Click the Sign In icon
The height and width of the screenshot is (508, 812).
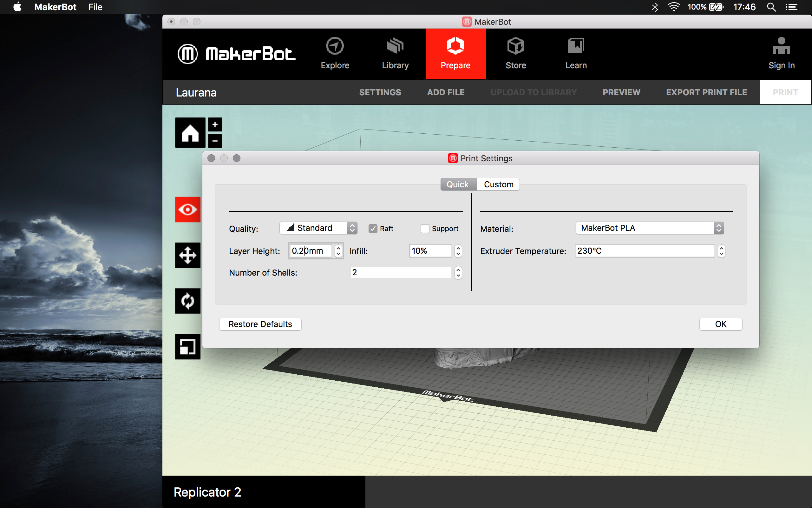(782, 54)
